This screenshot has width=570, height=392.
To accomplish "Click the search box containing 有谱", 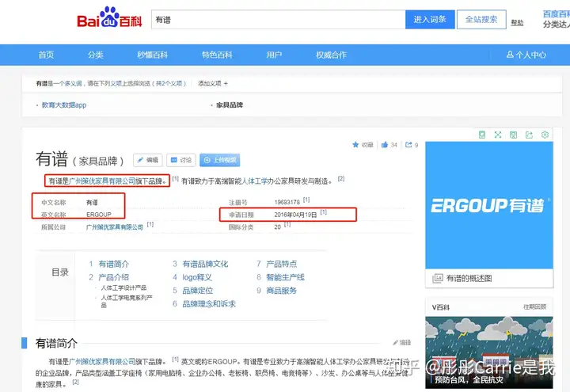I will tap(279, 20).
